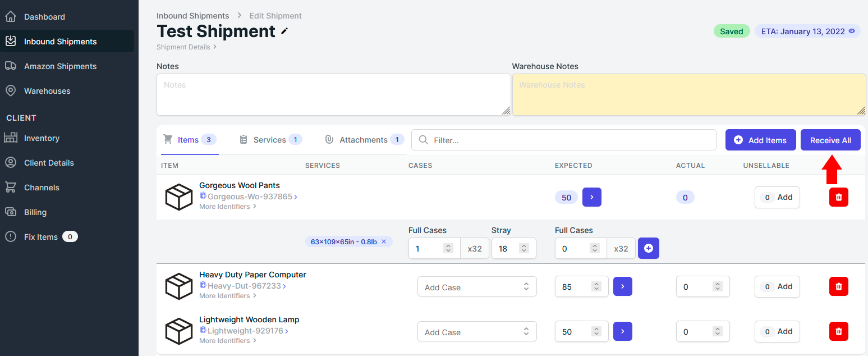
Task: Open Add Case dropdown for Lightweight Wooden Lamp
Action: click(477, 332)
